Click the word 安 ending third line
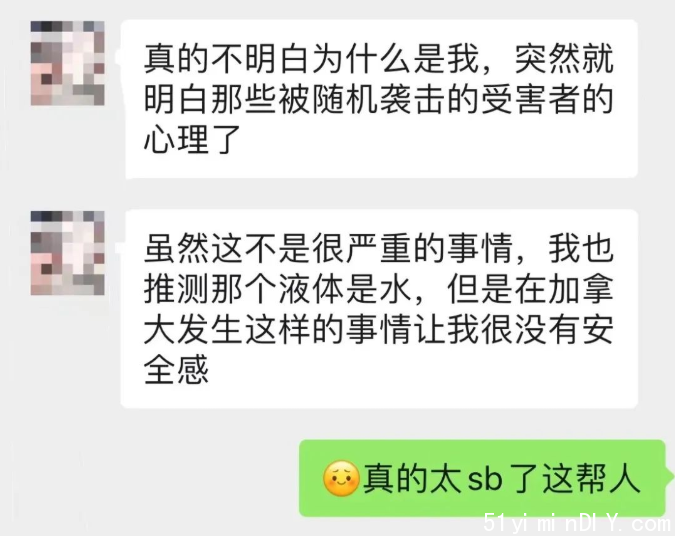The height and width of the screenshot is (539, 675). (598, 329)
